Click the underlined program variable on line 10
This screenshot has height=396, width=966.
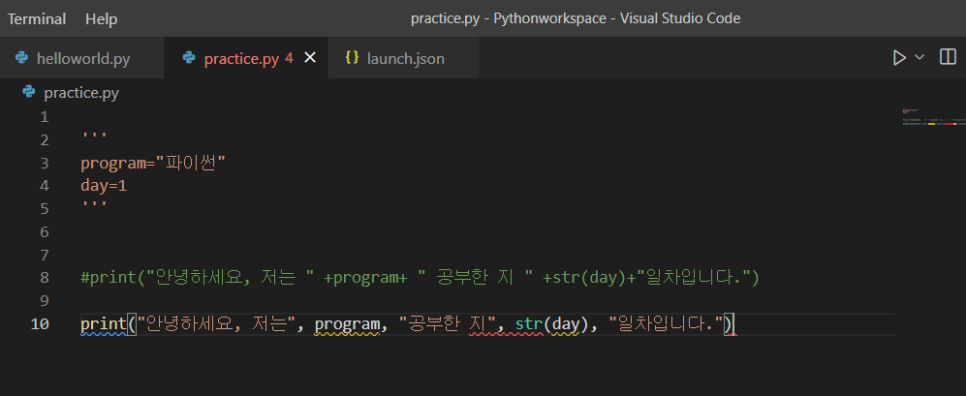click(347, 324)
